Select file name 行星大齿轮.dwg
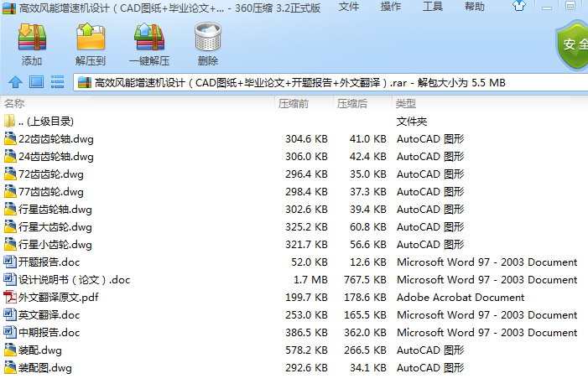 [x=55, y=227]
